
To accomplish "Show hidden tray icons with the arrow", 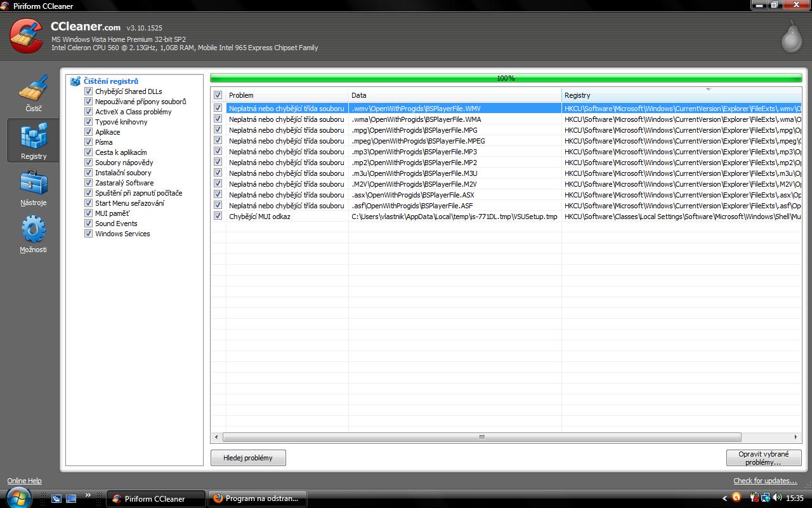I will click(724, 498).
